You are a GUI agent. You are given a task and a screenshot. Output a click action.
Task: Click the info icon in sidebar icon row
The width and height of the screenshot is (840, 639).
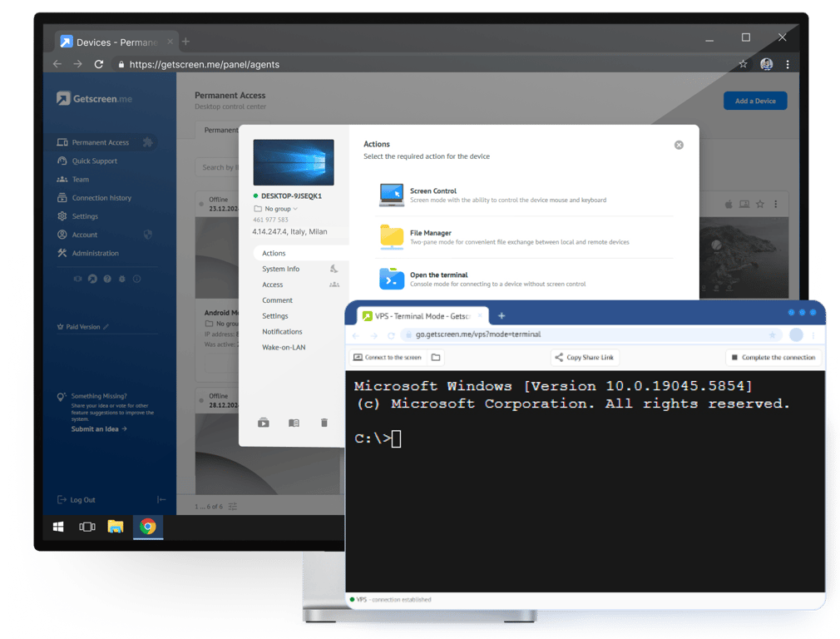[137, 279]
